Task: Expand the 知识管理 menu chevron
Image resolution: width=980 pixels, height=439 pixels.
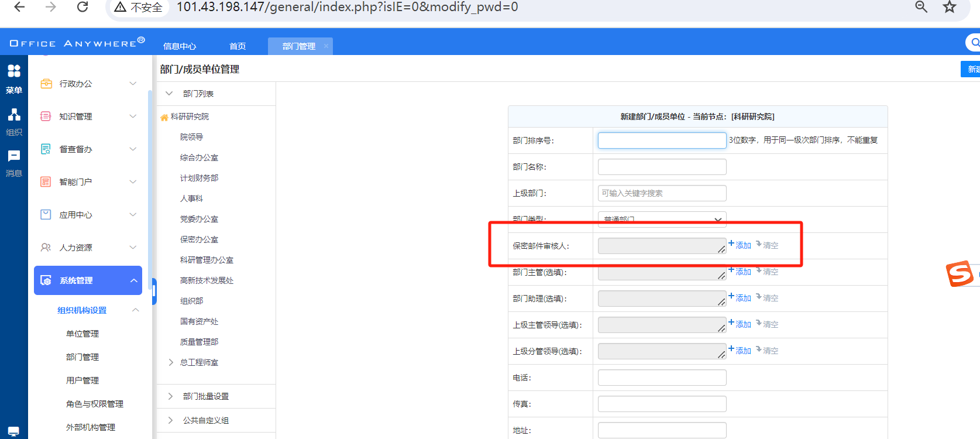Action: (x=133, y=116)
